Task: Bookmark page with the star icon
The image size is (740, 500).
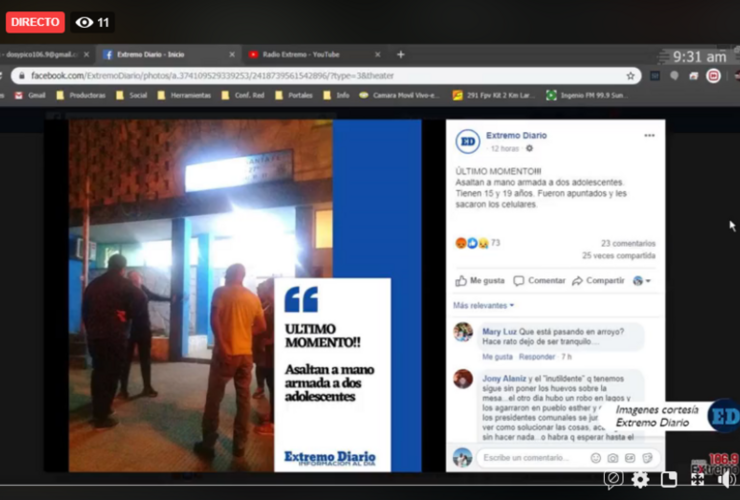Action: click(x=631, y=76)
